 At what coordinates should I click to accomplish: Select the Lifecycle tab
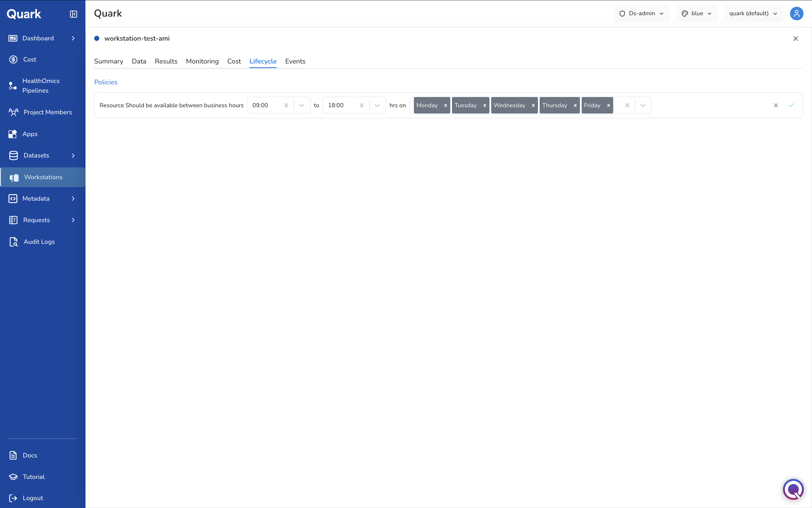point(263,61)
